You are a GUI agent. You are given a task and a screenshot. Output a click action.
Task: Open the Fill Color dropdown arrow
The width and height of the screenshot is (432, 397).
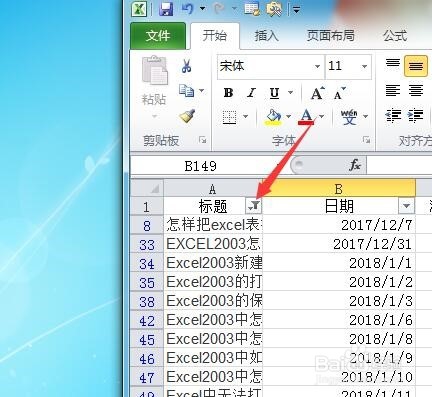(x=288, y=116)
